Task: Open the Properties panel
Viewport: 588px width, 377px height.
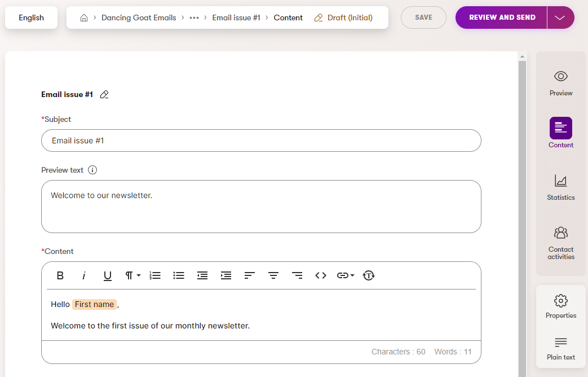Action: point(560,306)
